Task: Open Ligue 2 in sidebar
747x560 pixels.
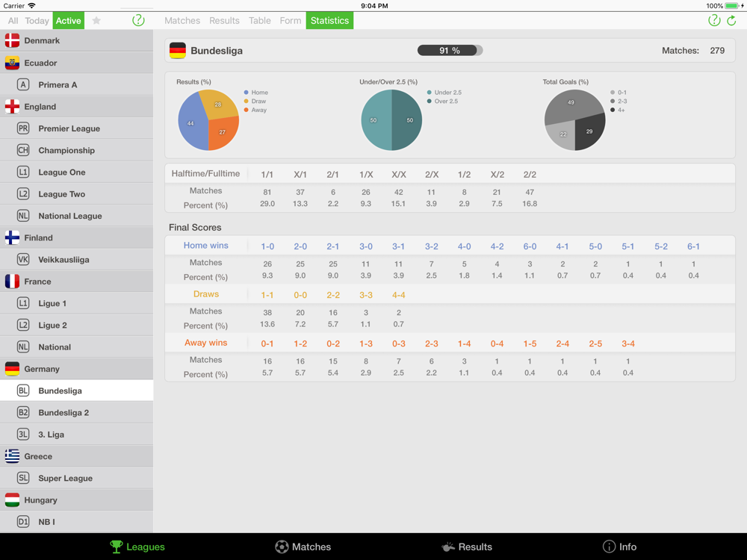Action: pos(77,325)
